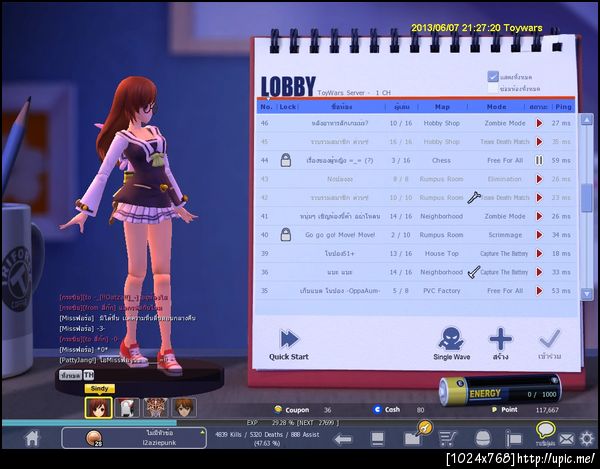Click the chat channel button left of TH
The width and height of the screenshot is (600, 469).
click(70, 375)
